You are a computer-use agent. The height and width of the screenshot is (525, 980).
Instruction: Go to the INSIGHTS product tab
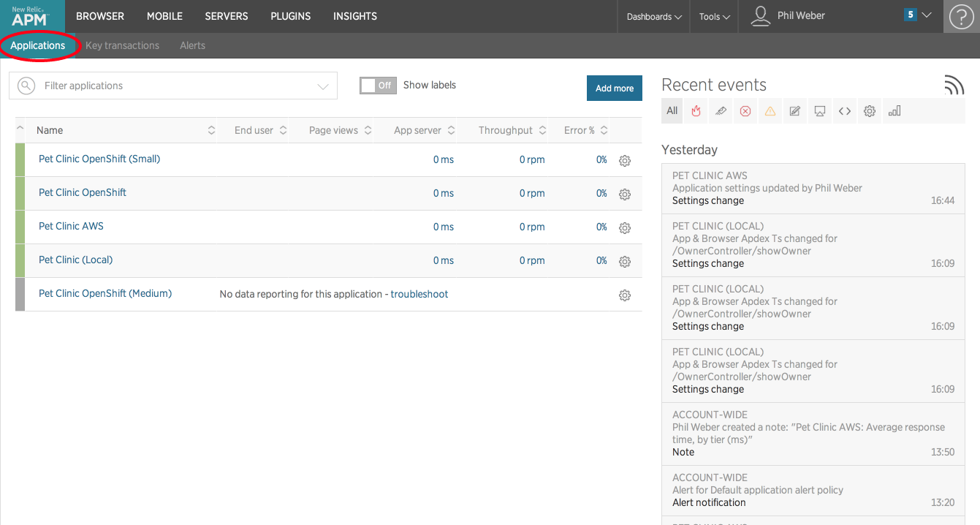tap(355, 16)
